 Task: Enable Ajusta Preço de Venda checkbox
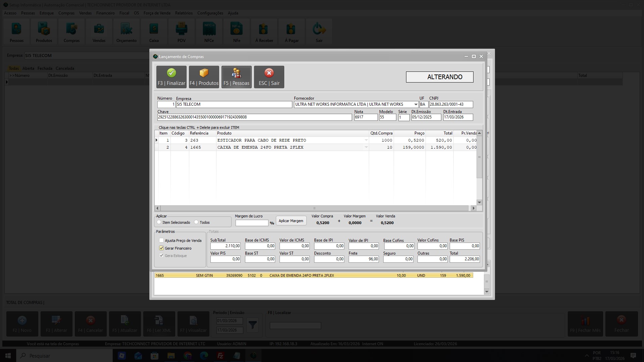coord(161,240)
